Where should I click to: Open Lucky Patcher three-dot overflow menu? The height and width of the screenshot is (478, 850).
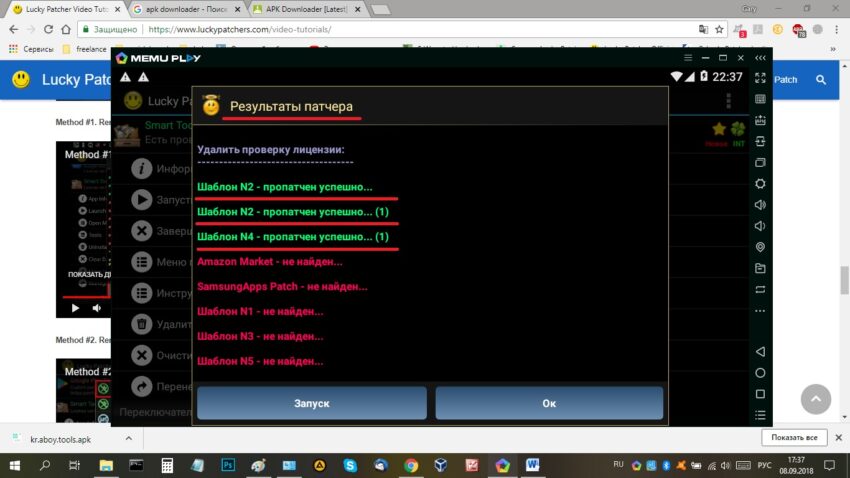[x=729, y=101]
